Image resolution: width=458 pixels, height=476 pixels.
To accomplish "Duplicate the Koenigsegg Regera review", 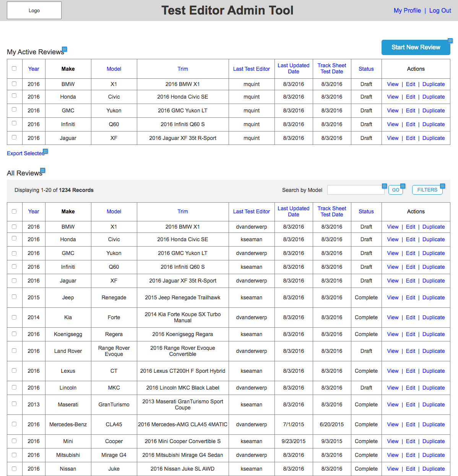I will tap(434, 334).
